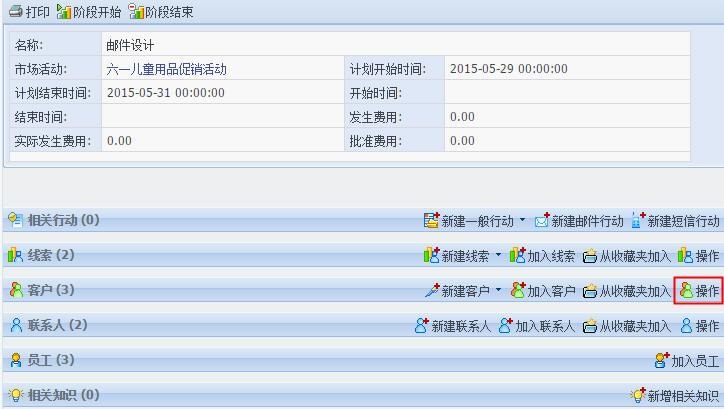Click 阶段开始 (stage start) toolbar button
The height and width of the screenshot is (409, 724).
point(89,12)
